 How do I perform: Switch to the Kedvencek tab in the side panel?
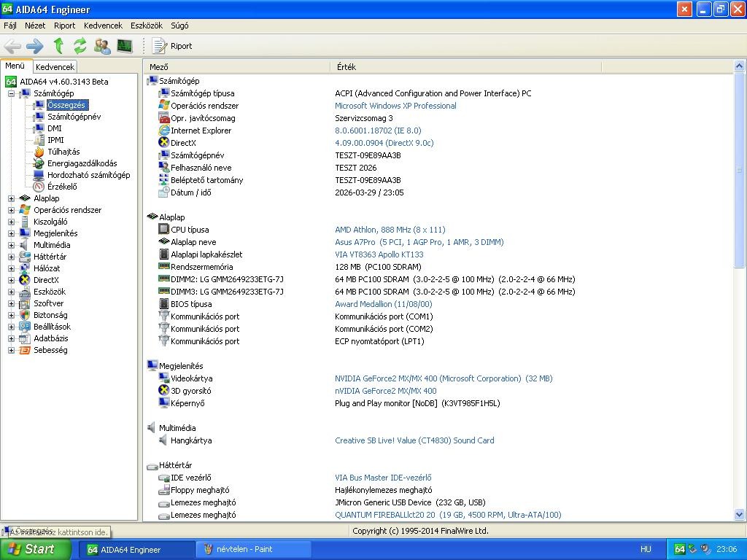tap(55, 67)
